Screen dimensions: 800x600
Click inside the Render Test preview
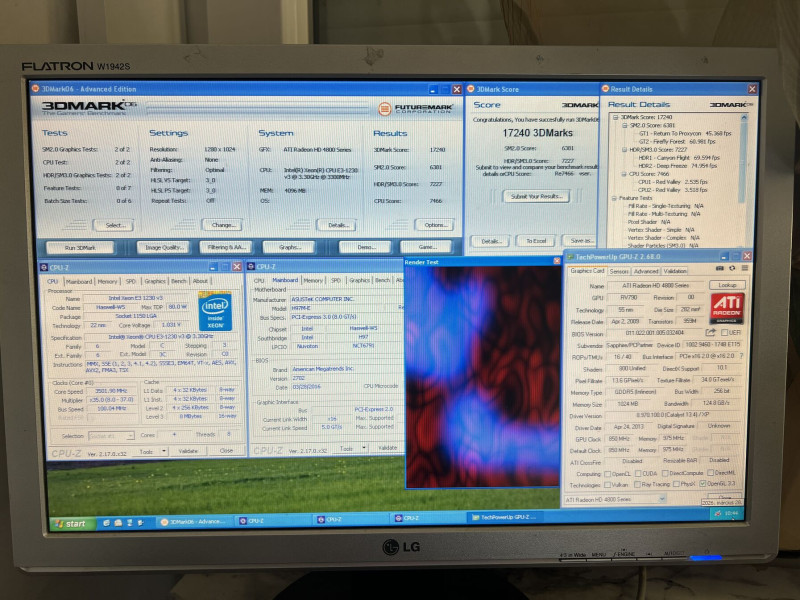482,377
